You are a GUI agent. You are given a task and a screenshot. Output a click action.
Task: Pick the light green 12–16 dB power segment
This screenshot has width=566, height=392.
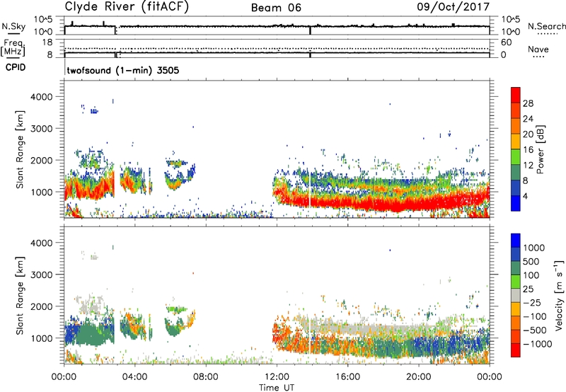coord(516,157)
